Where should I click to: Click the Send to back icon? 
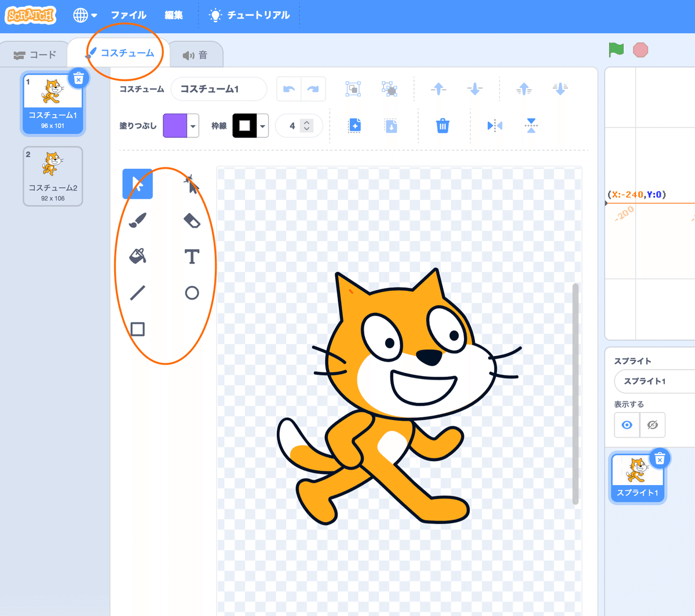coord(560,89)
